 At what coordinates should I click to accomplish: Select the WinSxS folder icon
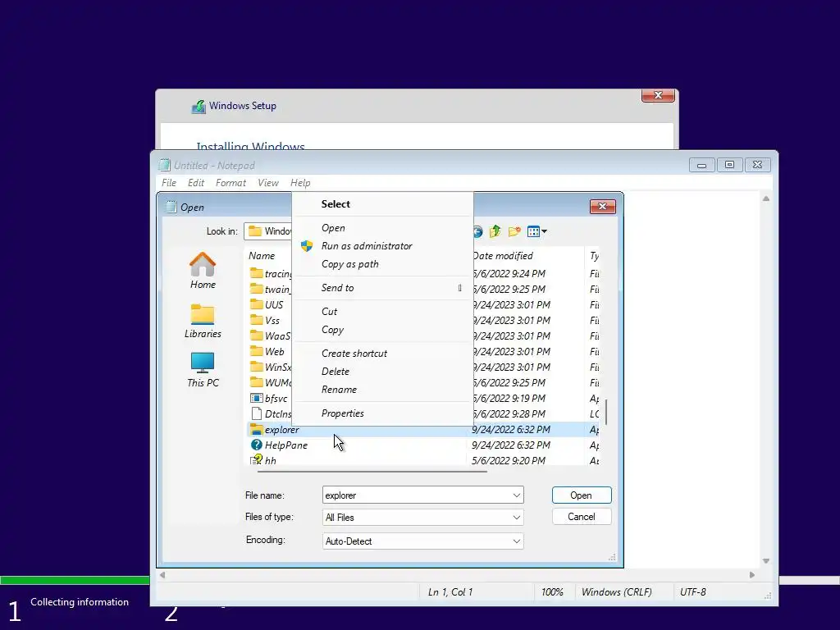tap(257, 367)
